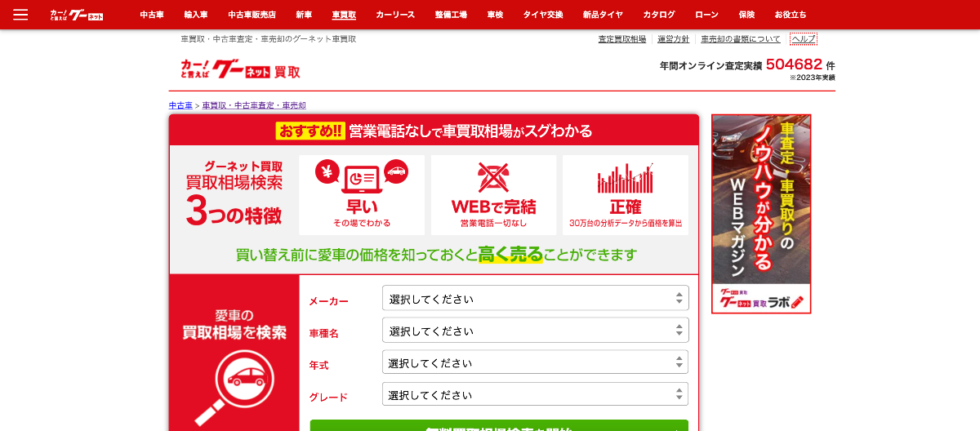The image size is (980, 431).
Task: Click the 中古車 breadcrumb link
Action: coord(180,105)
